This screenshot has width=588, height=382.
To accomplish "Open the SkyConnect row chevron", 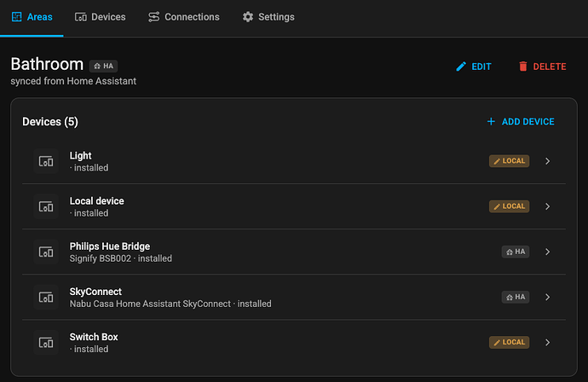I will click(547, 298).
